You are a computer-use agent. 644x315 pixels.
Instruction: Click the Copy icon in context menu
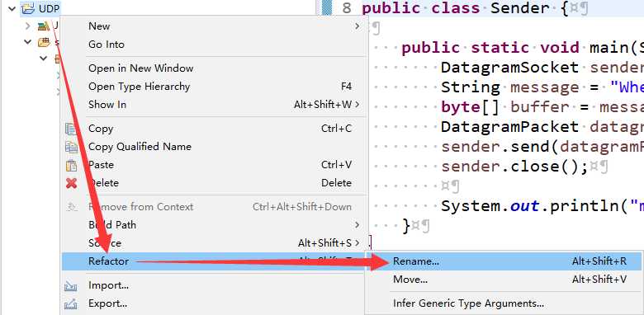71,129
